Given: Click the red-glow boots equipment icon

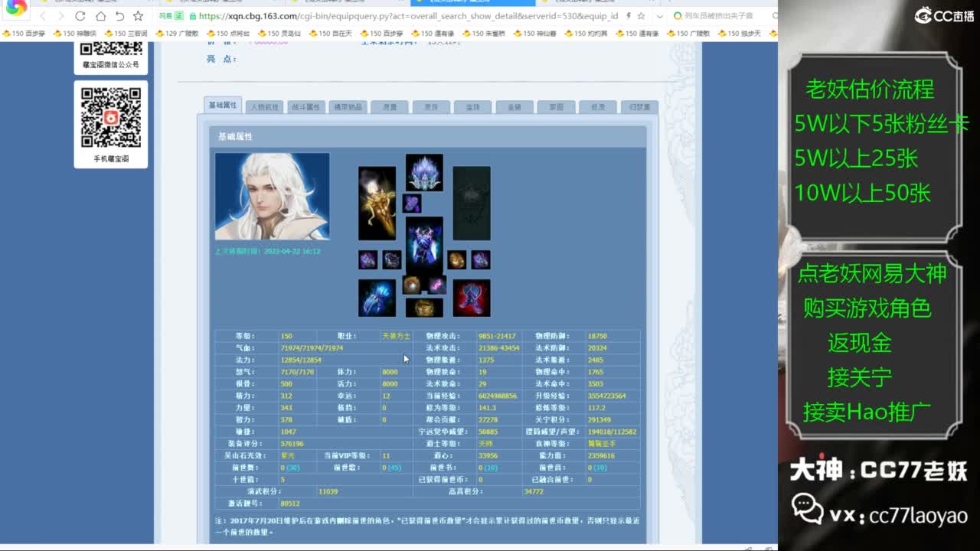Looking at the screenshot, I should pyautogui.click(x=472, y=298).
